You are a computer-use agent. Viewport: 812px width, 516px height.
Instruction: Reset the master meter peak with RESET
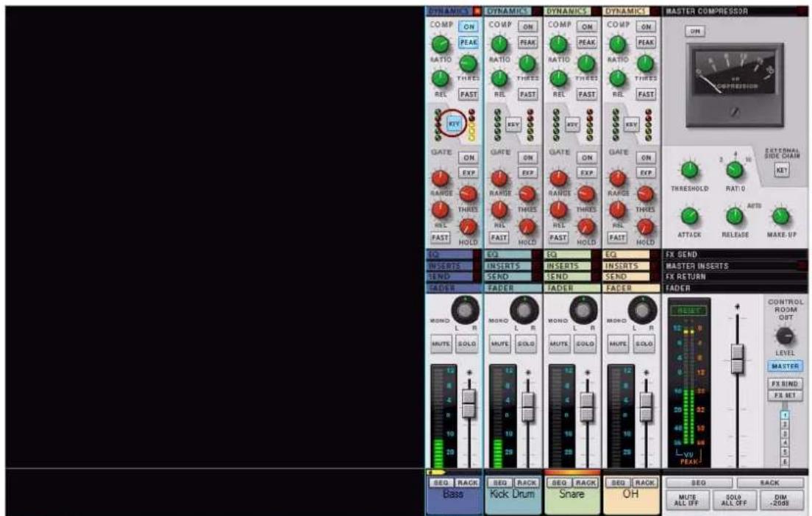point(688,311)
